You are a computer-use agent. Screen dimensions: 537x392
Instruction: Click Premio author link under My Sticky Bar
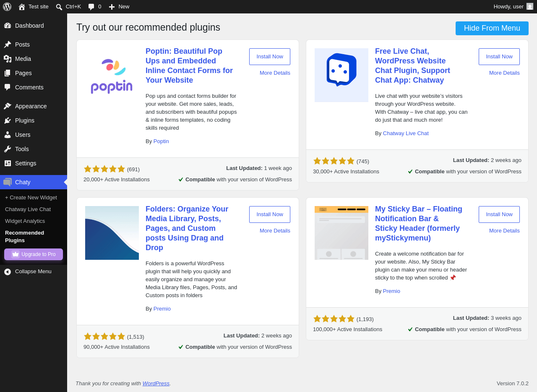click(x=391, y=291)
